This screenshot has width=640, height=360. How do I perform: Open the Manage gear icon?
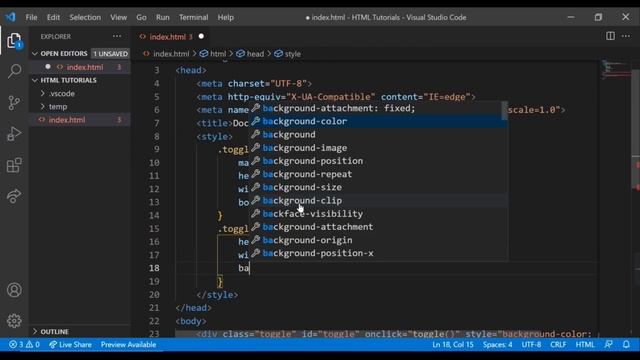pos(14,321)
